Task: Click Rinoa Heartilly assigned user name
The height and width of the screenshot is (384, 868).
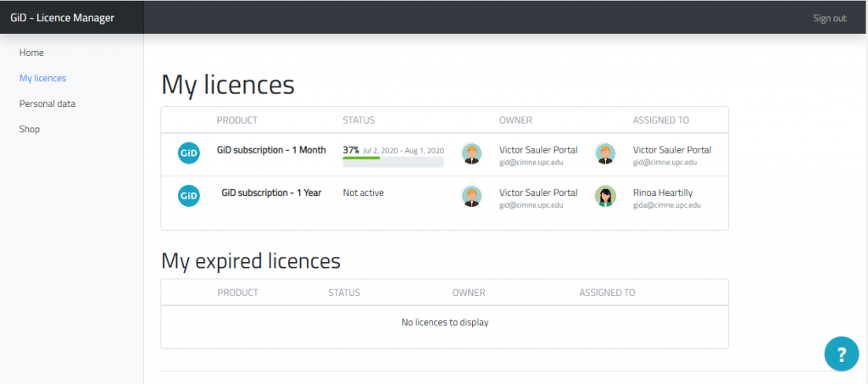Action: point(663,192)
